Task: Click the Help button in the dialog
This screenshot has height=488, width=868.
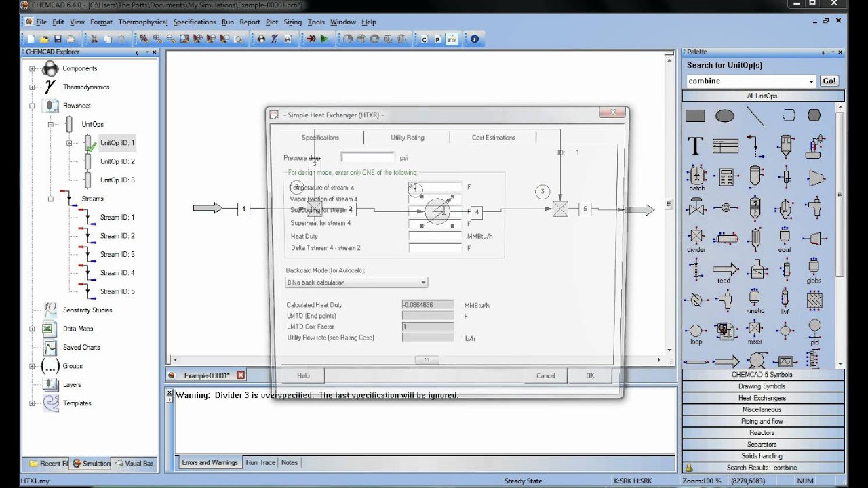Action: 303,375
